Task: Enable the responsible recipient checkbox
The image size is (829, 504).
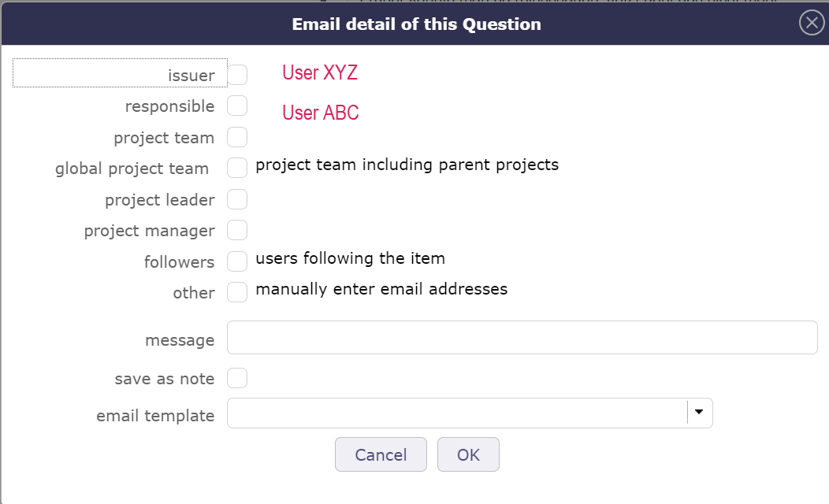Action: pyautogui.click(x=237, y=106)
